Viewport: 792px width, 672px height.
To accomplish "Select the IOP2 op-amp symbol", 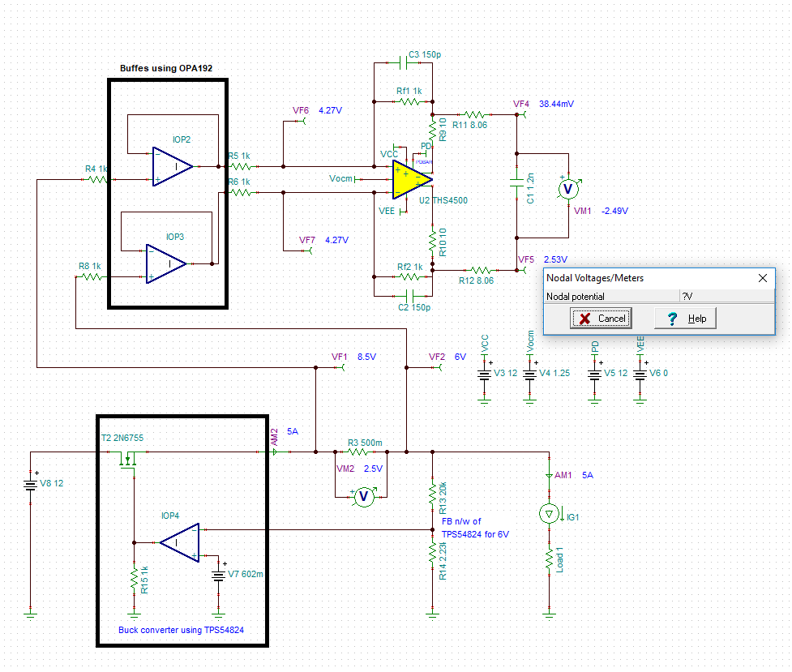I will (x=173, y=166).
